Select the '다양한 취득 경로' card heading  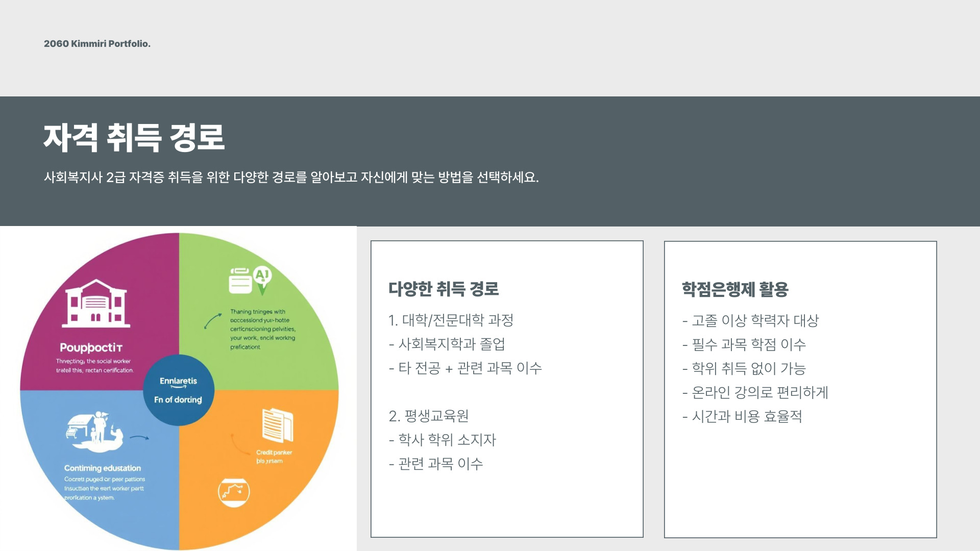coord(443,289)
